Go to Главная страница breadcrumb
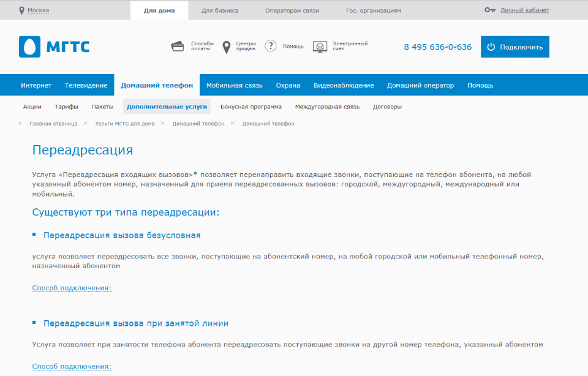The image size is (588, 376). click(54, 124)
